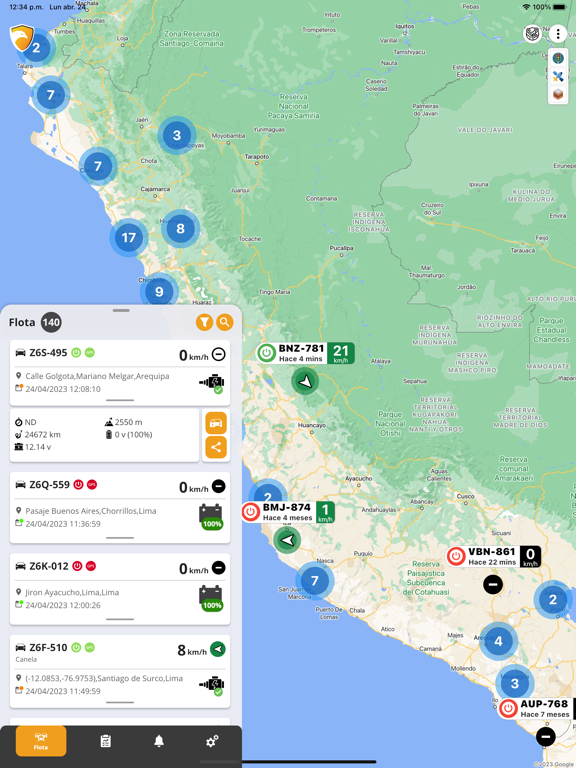This screenshot has height=768, width=576.
Task: Tap the black stopped icon on Z6Q-559
Action: click(x=218, y=486)
